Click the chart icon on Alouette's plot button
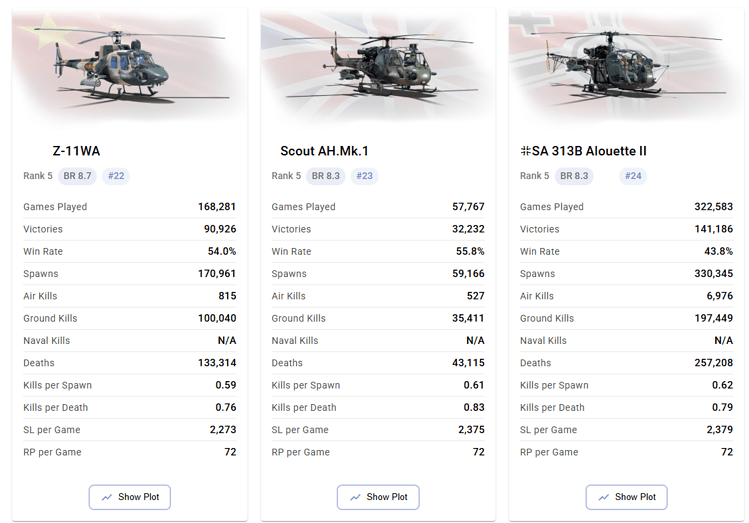749x523 pixels. [603, 497]
